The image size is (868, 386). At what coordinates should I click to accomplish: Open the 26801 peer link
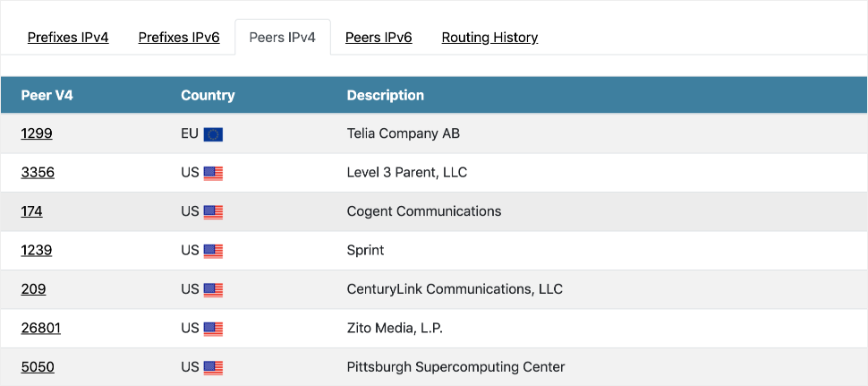41,328
